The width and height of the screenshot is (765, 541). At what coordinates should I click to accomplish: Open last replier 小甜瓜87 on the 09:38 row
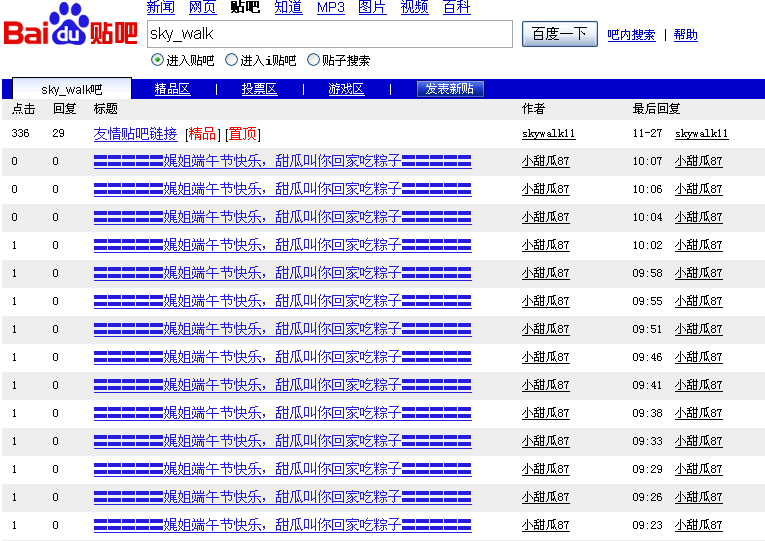[x=699, y=414]
